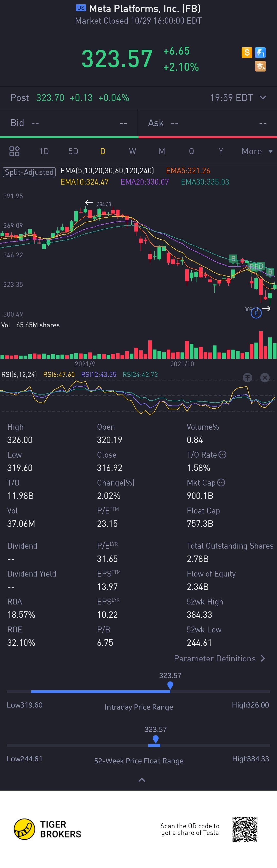The image size is (277, 868).
Task: Switch to the 5D chart tab
Action: point(73,151)
